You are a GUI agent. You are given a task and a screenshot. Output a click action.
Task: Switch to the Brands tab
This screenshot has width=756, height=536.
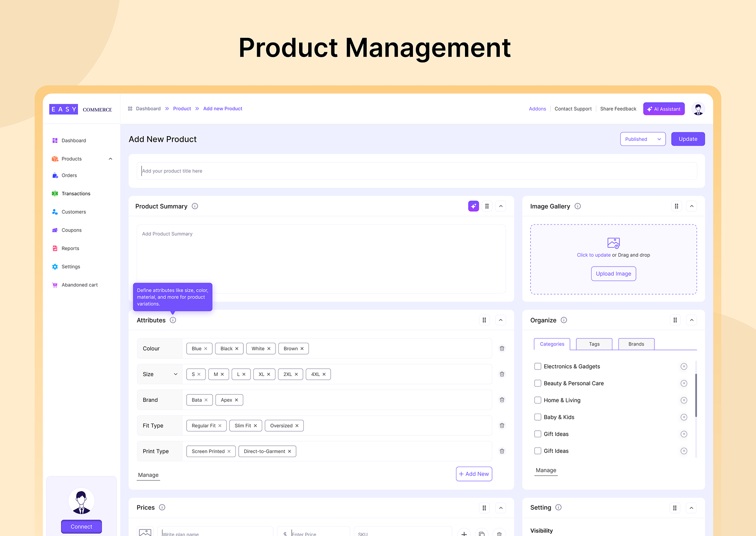pyautogui.click(x=636, y=344)
